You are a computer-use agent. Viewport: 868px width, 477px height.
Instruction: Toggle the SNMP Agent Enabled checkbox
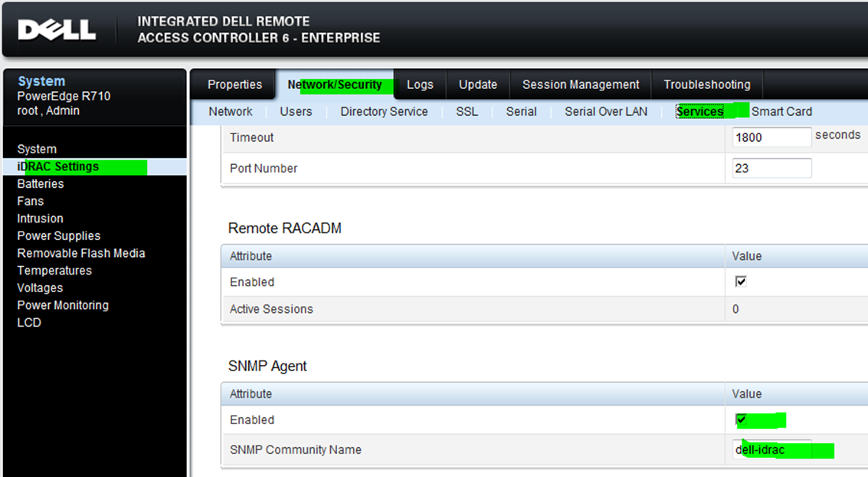pos(741,419)
